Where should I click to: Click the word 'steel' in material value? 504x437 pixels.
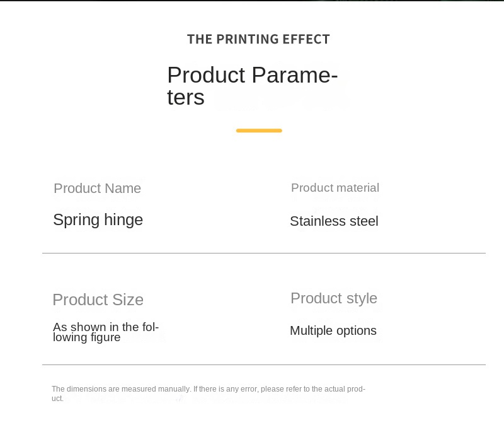(364, 221)
